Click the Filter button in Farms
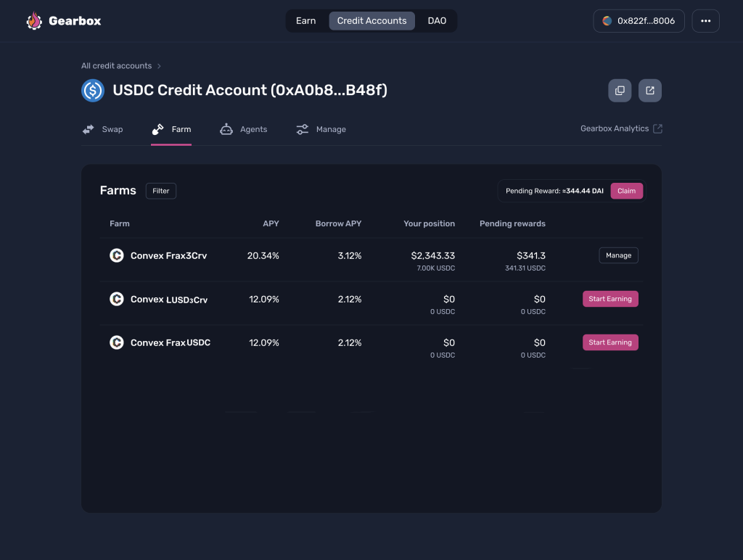This screenshot has height=560, width=743. tap(161, 191)
